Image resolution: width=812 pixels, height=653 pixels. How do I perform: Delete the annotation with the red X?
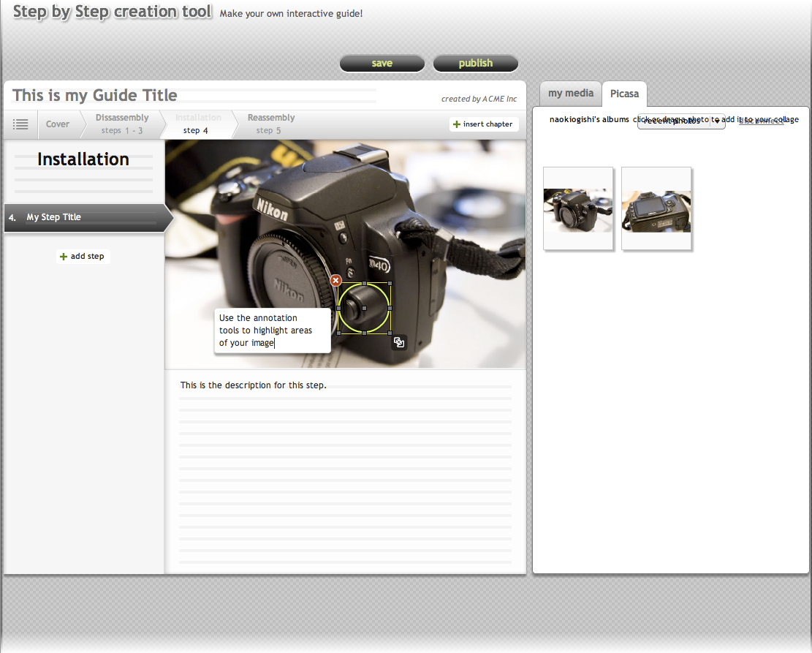[x=335, y=280]
